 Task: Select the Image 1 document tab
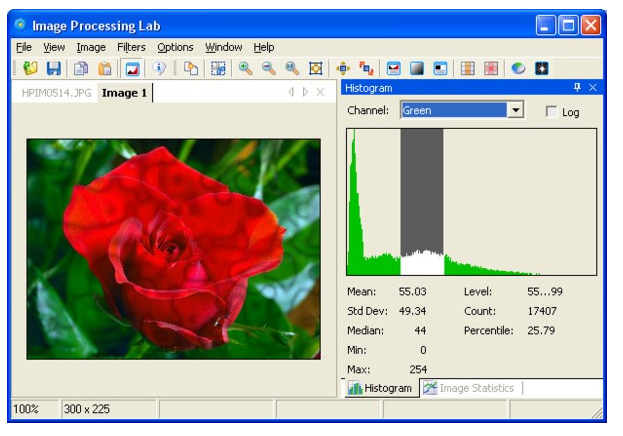coord(124,93)
